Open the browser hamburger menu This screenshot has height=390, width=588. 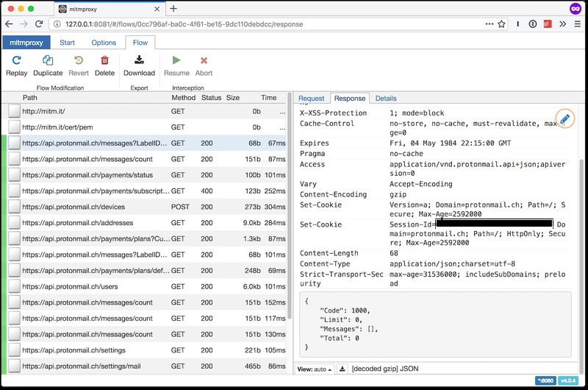click(x=578, y=24)
